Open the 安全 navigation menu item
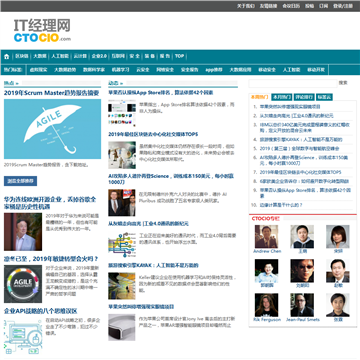The image size is (360, 360). (135, 56)
